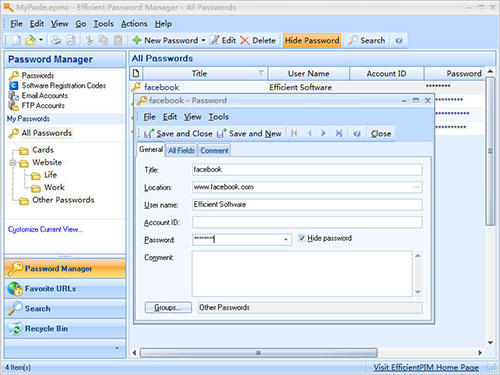
Task: Click Edit in the main toolbar
Action: (x=223, y=40)
